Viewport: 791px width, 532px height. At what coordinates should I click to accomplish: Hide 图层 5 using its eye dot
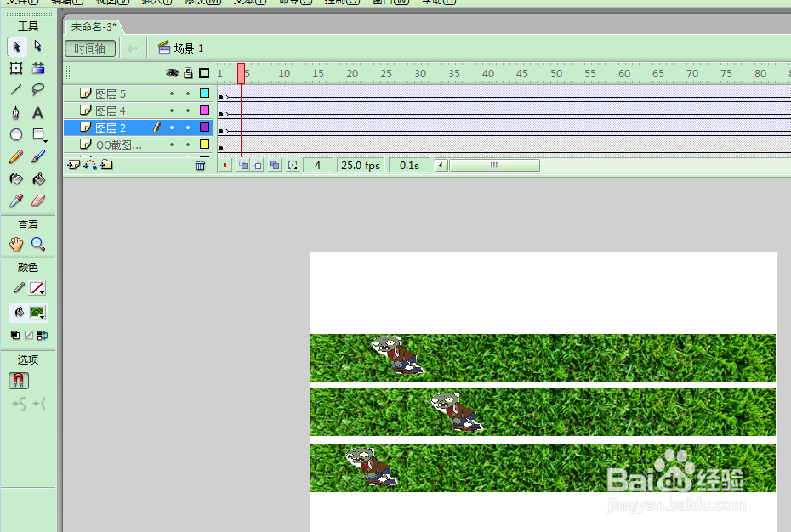pyautogui.click(x=172, y=93)
